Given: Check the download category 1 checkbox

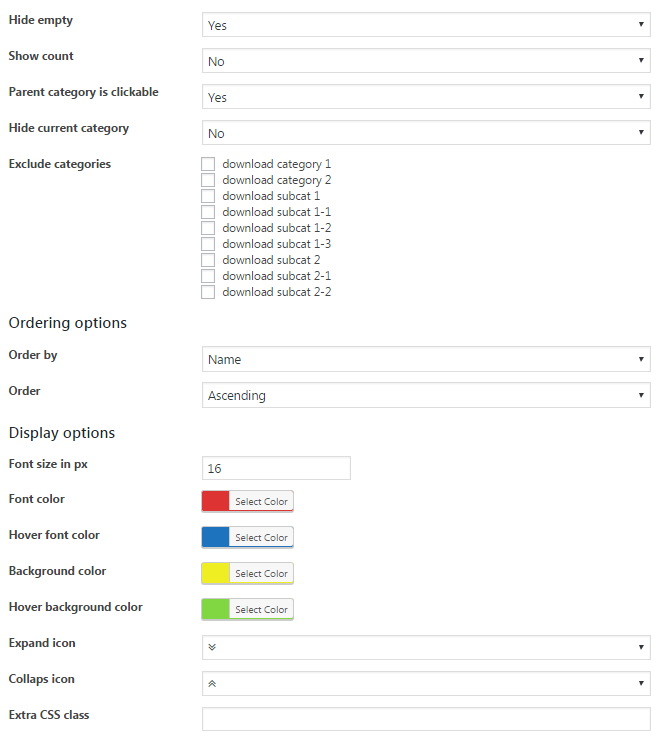Looking at the screenshot, I should 208,164.
